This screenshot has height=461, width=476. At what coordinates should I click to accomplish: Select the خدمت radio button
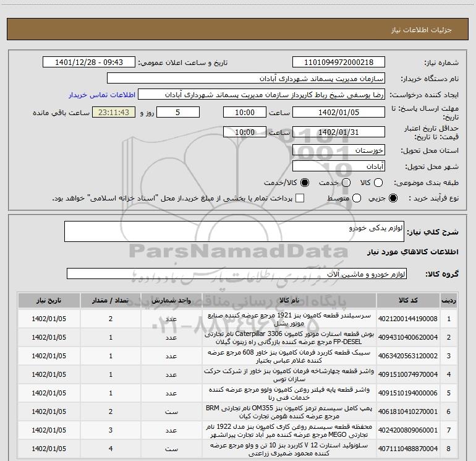coord(346,183)
